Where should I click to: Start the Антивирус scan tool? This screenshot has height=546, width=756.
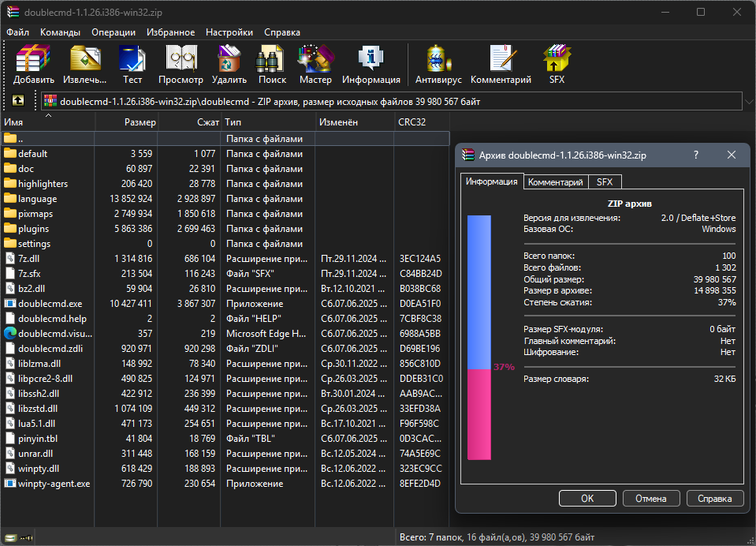pyautogui.click(x=438, y=58)
